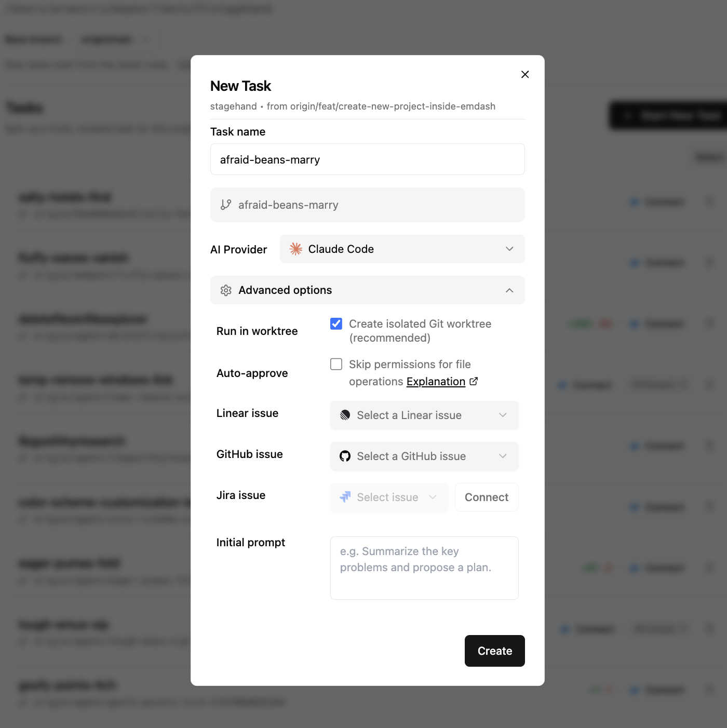Screen dimensions: 727x728
Task: Click the Linear logo icon
Action: coord(345,415)
